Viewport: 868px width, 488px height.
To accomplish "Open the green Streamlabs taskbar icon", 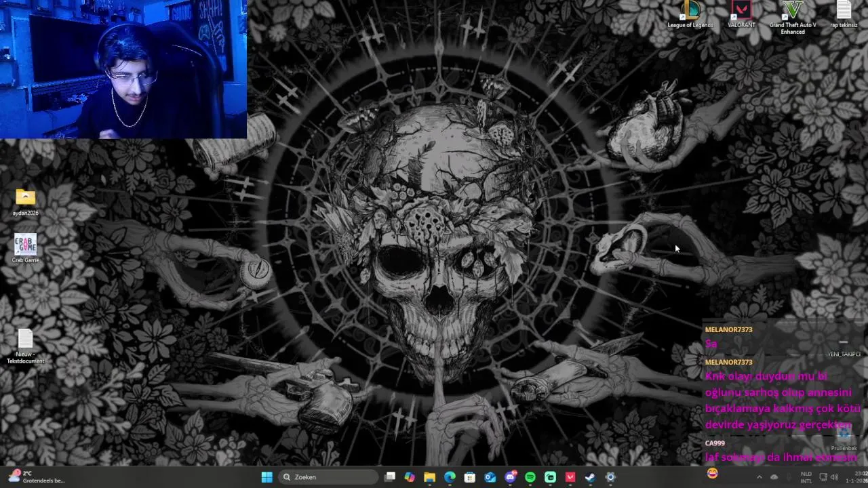I will pyautogui.click(x=550, y=477).
